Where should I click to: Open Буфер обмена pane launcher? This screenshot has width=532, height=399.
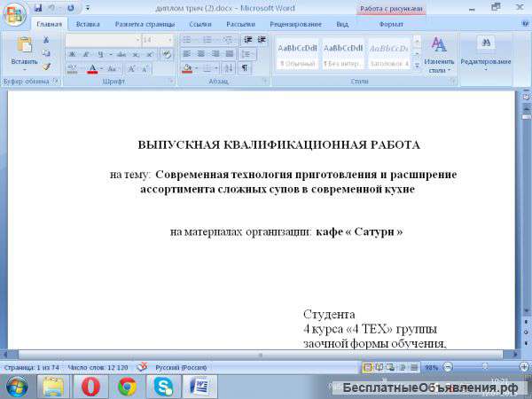[x=56, y=81]
